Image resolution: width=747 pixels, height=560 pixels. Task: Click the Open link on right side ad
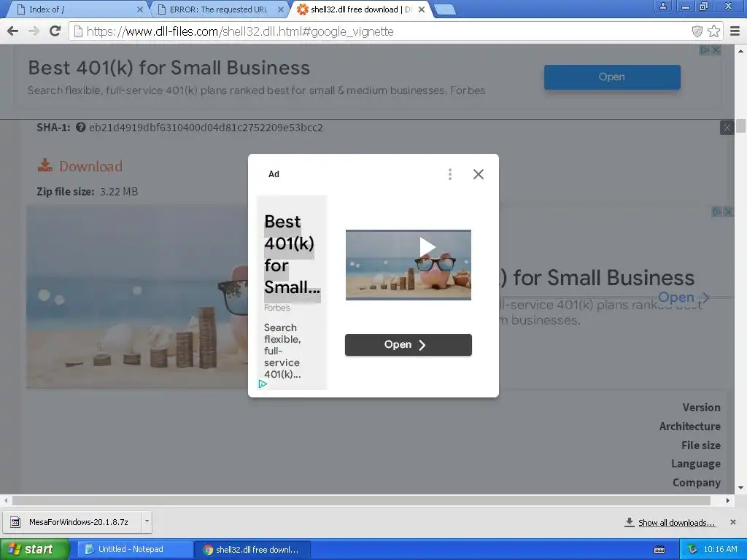point(683,297)
